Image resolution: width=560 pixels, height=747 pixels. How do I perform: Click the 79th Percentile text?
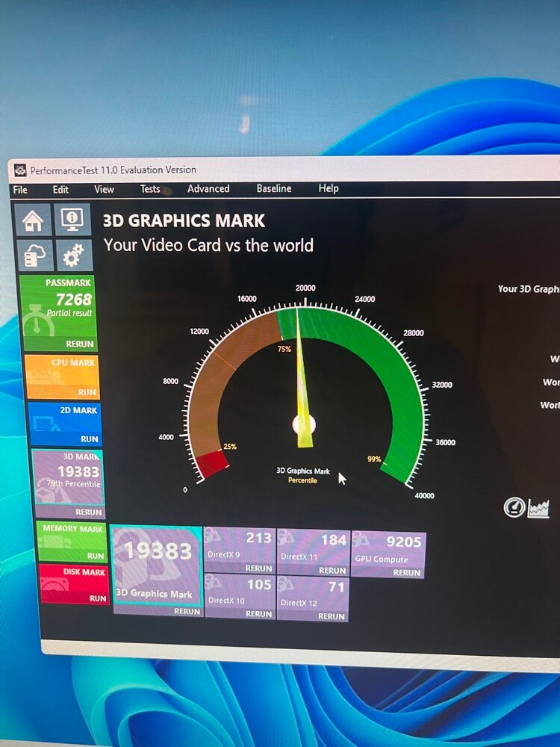[x=73, y=483]
